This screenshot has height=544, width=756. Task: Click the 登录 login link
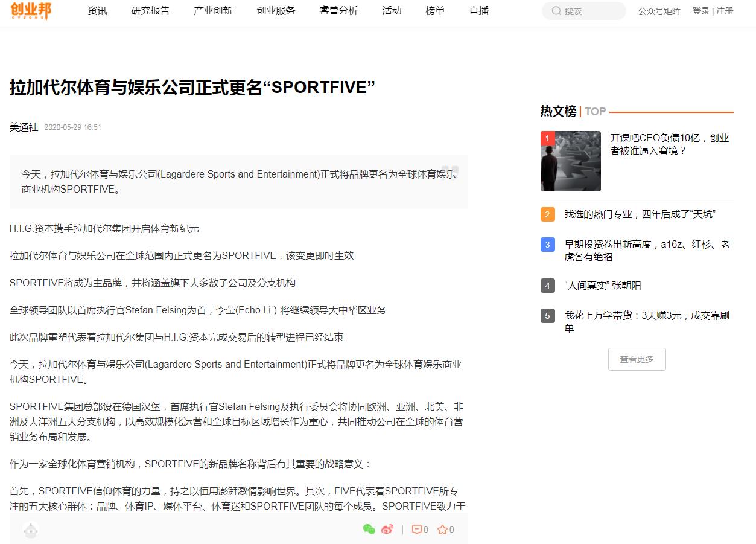(x=700, y=11)
